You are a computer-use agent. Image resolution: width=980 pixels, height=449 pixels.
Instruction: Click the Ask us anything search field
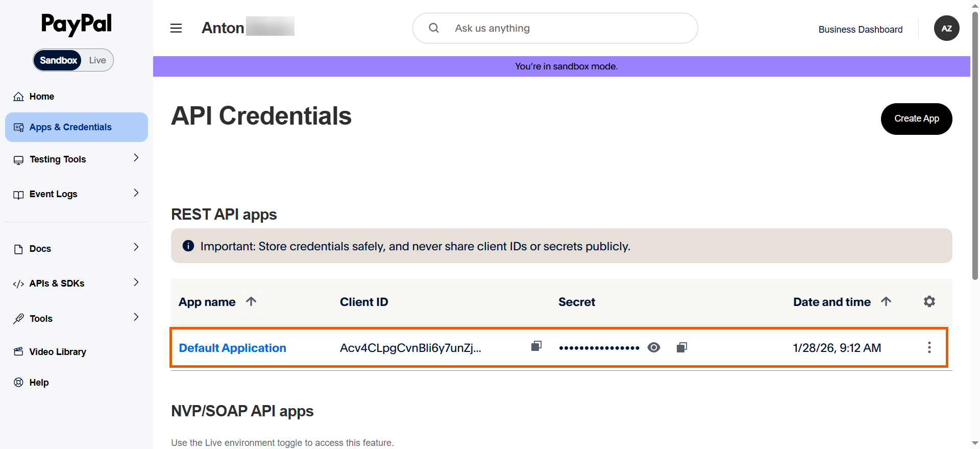(555, 28)
